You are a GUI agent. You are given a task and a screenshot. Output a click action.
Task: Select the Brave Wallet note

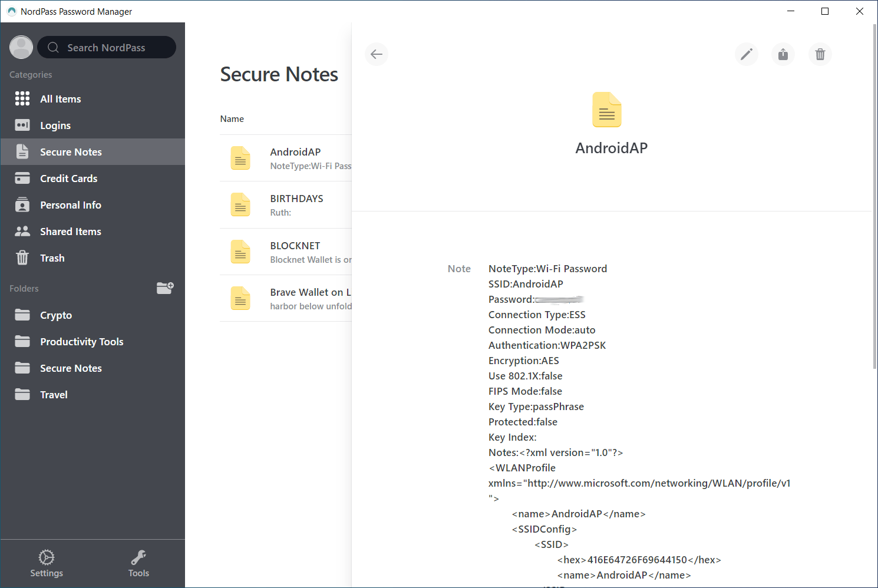point(286,298)
